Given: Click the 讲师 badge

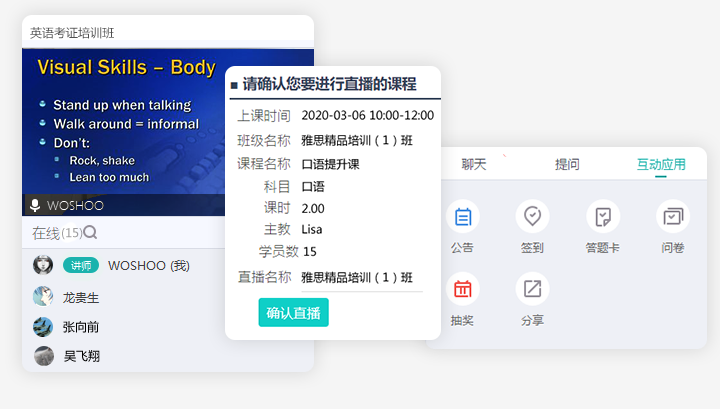Looking at the screenshot, I should 81,265.
